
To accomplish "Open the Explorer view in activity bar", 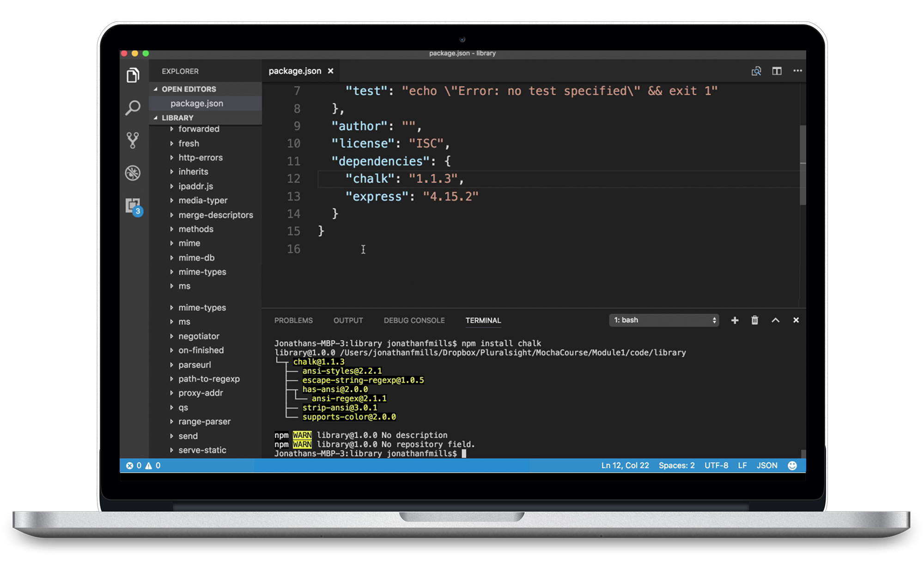I will (133, 75).
